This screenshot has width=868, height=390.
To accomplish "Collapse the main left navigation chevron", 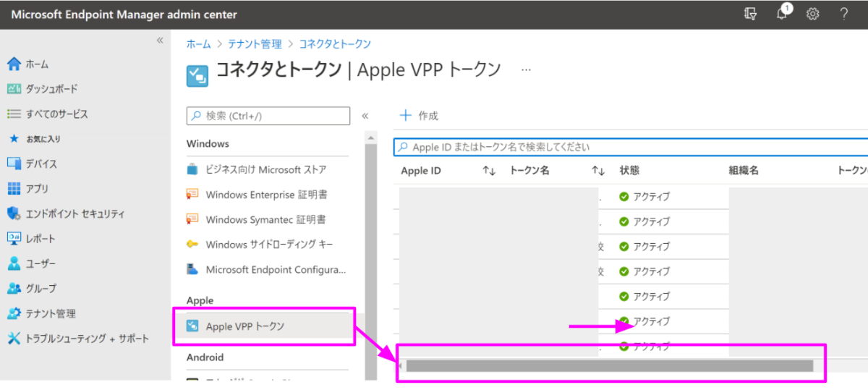I will (x=160, y=41).
